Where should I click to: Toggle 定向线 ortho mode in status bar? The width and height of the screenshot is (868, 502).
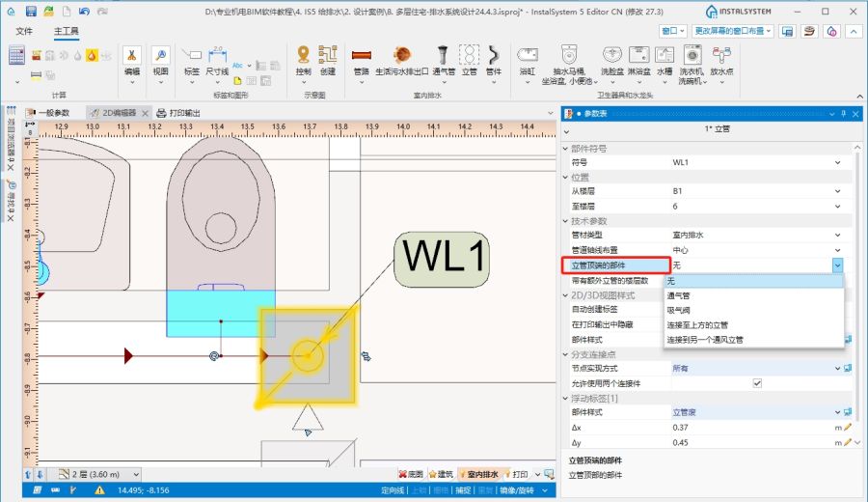click(x=393, y=490)
